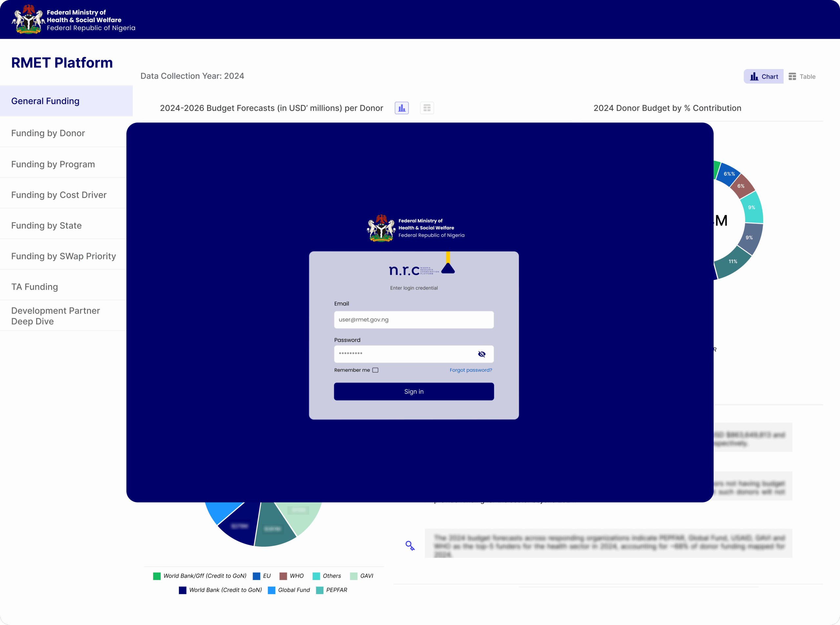Go to Funding by SWap Priority

point(64,256)
